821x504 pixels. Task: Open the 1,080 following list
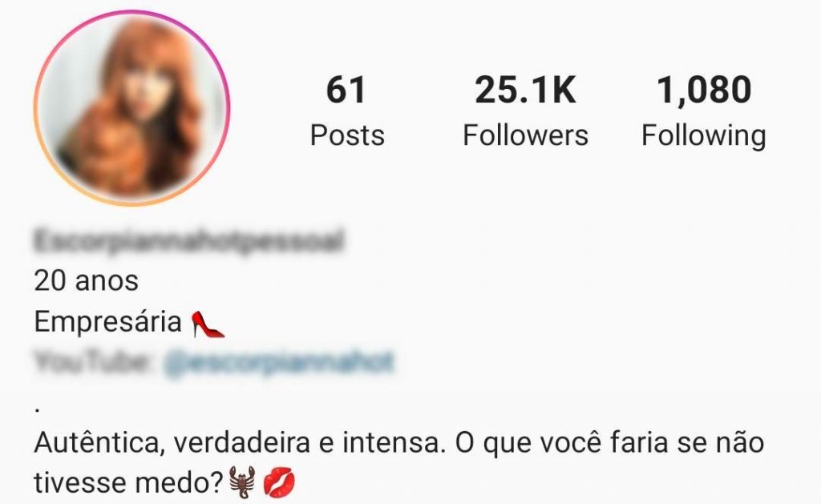point(704,90)
